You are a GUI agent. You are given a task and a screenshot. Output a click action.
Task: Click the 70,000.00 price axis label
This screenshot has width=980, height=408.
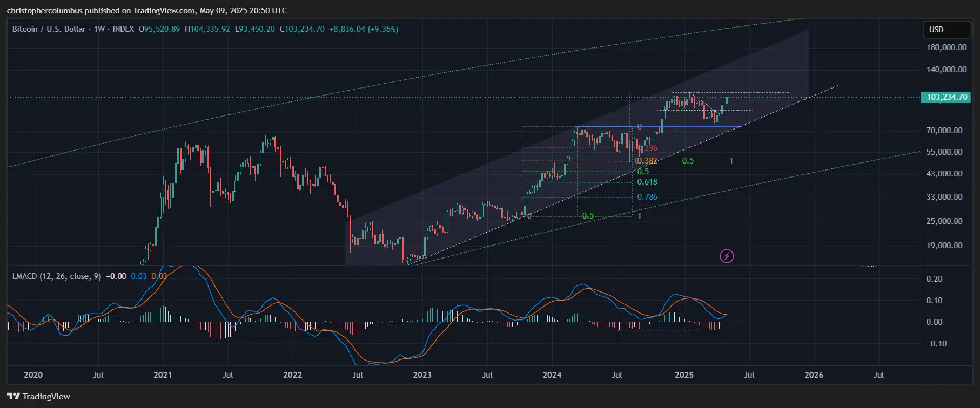tap(944, 131)
